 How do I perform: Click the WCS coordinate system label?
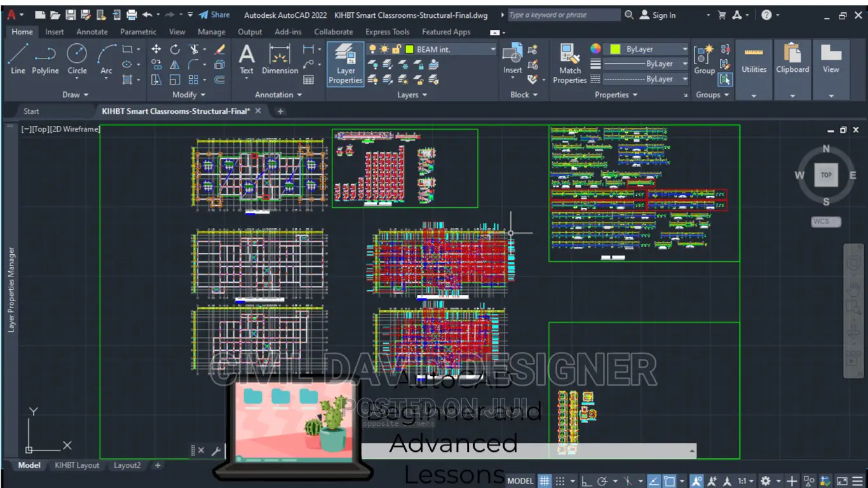coord(826,222)
